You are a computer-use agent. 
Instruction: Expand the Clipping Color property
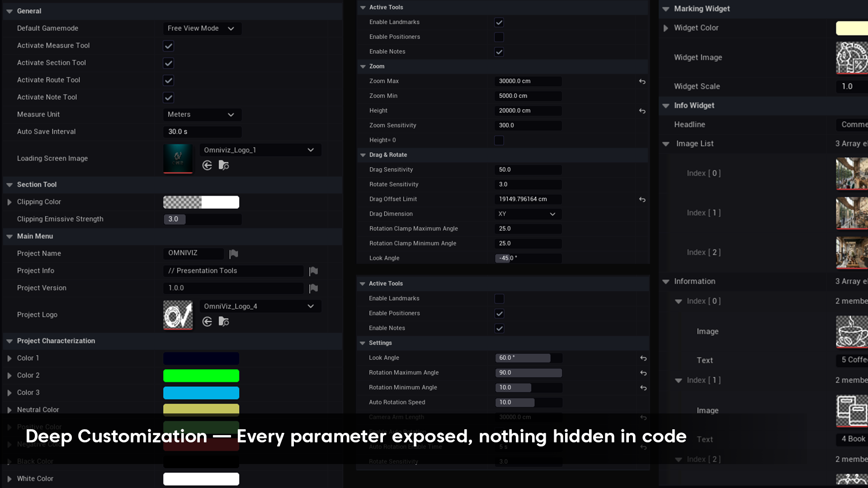coord(9,202)
